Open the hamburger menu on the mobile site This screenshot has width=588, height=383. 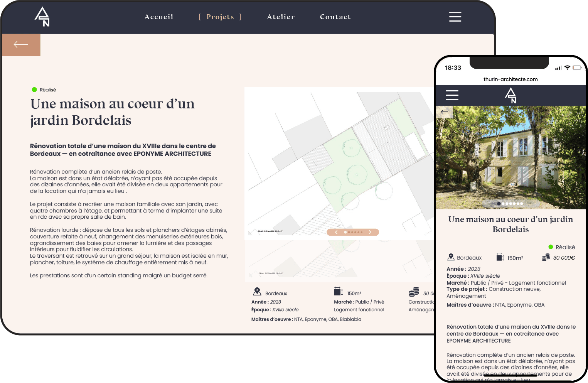452,95
